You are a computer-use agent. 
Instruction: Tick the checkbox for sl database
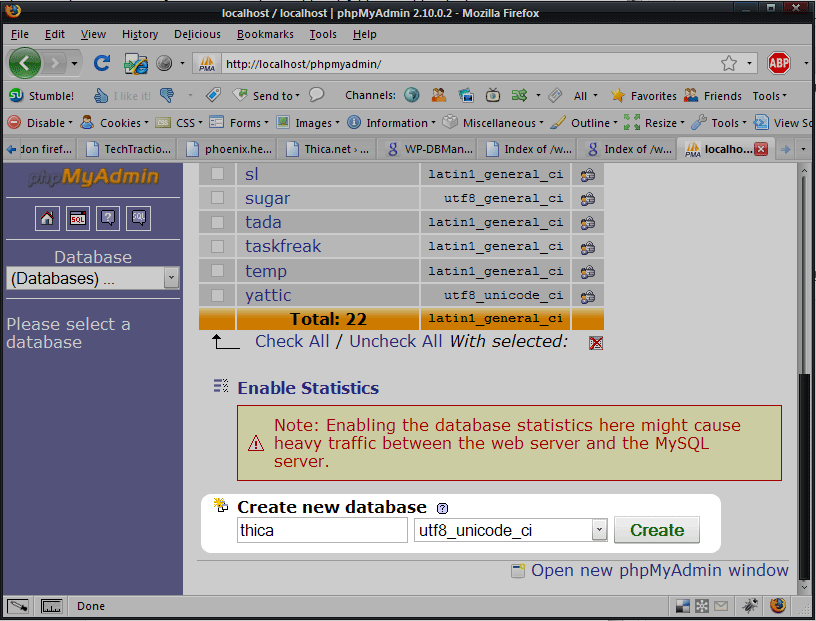[217, 173]
